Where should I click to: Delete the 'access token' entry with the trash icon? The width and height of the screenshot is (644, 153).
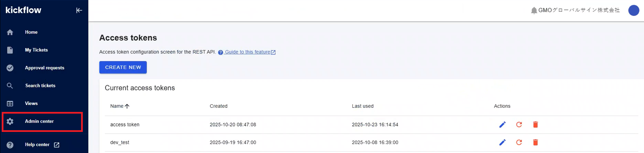pos(535,125)
